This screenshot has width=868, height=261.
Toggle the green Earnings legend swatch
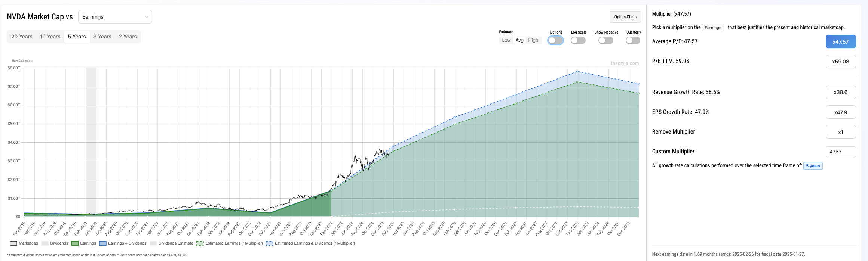(x=75, y=243)
